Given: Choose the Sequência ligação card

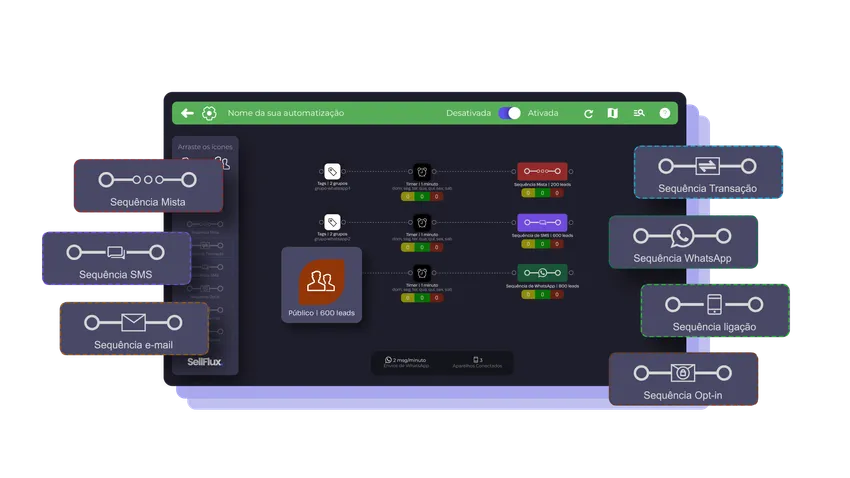Looking at the screenshot, I should [x=714, y=310].
